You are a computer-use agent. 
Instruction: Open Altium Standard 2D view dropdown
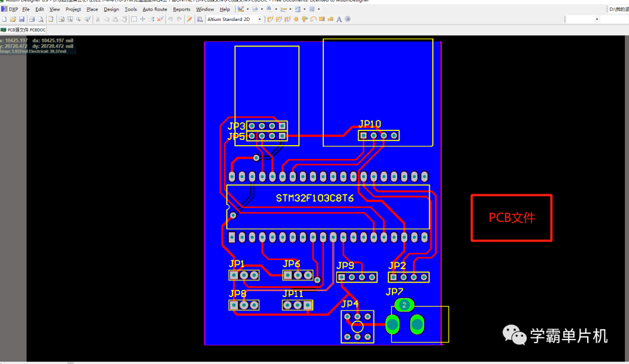pyautogui.click(x=260, y=19)
